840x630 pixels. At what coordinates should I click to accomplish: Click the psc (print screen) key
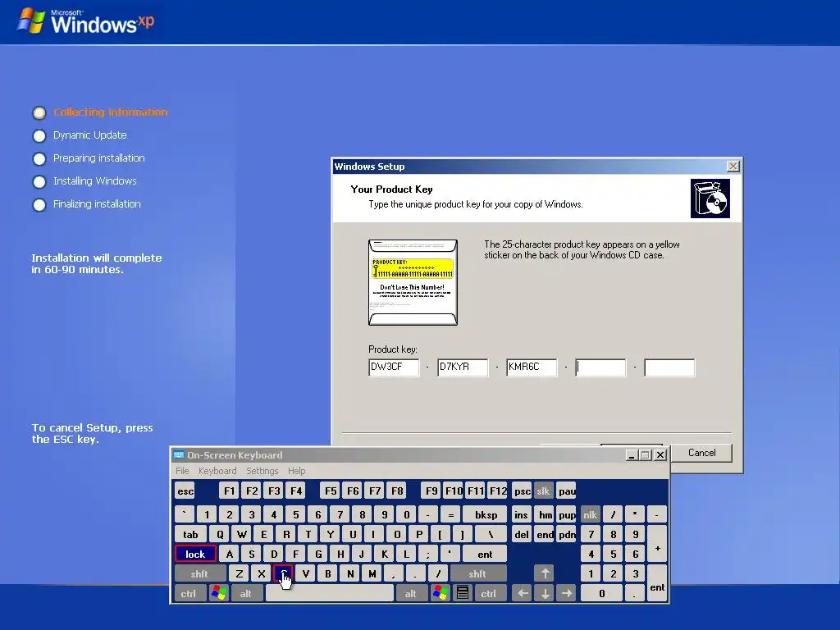[x=522, y=491]
